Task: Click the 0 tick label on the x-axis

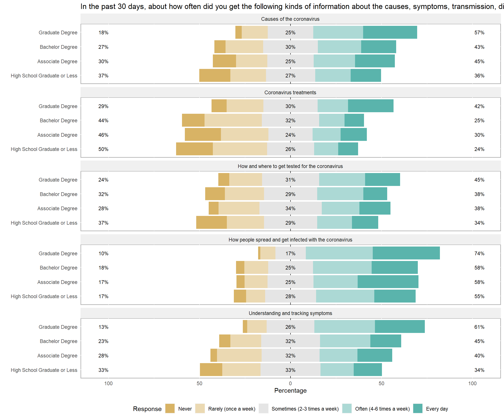Action: point(290,383)
